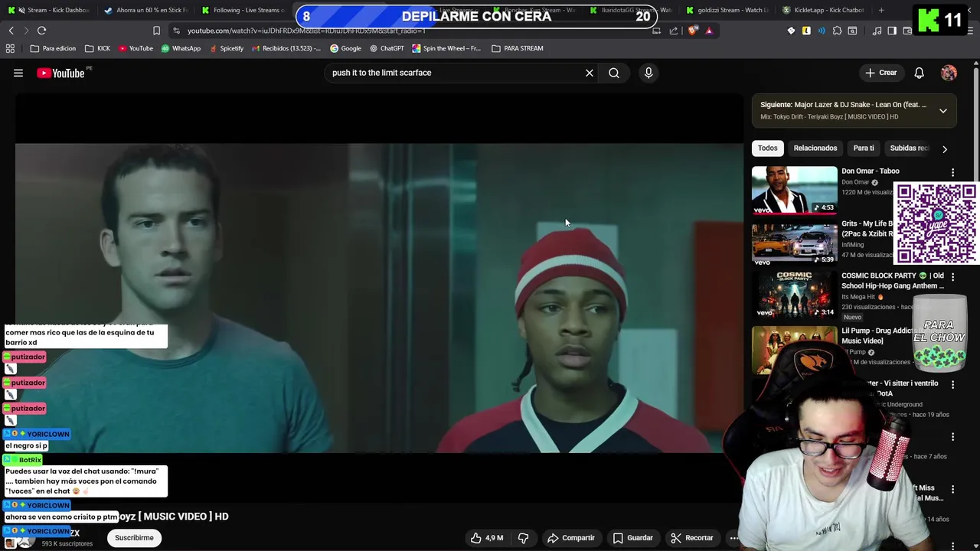Open options menu for Don Omar - Taboo
Viewport: 980px width, 551px height.
952,173
